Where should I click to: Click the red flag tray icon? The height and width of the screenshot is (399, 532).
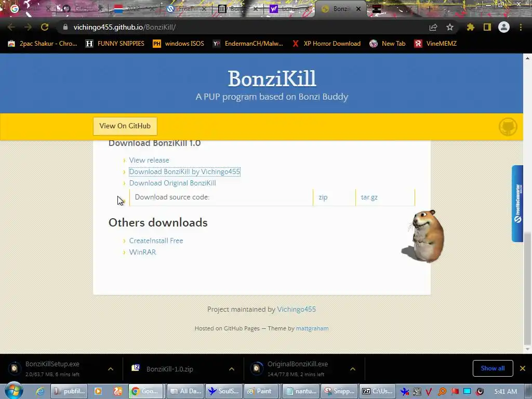pos(455,392)
